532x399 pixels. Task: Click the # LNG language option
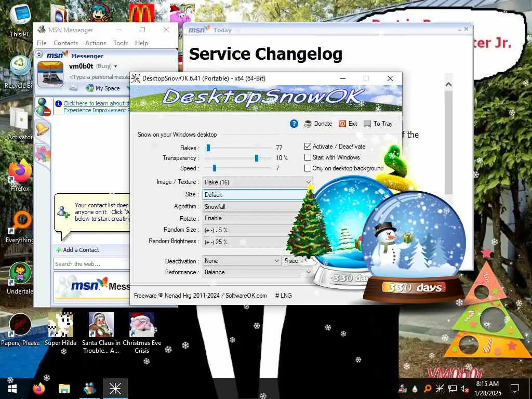click(x=283, y=296)
